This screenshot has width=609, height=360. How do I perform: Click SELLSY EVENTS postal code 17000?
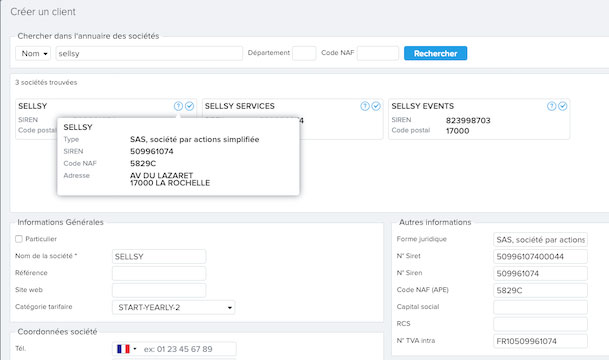[458, 131]
